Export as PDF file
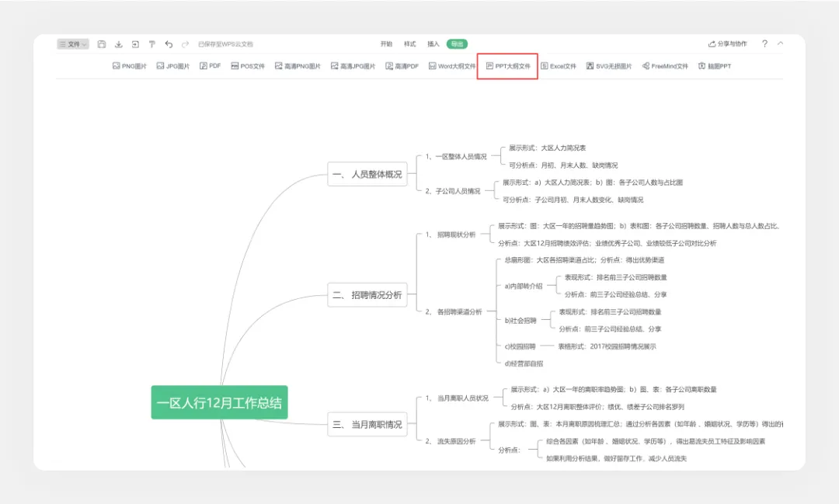This screenshot has height=504, width=839. (x=211, y=67)
